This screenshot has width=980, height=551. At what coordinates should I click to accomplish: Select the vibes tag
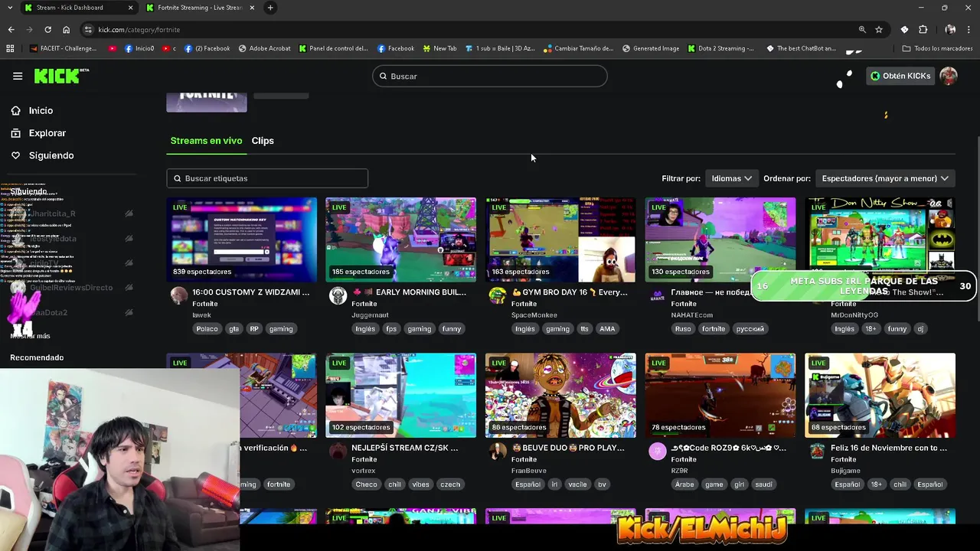tap(420, 484)
